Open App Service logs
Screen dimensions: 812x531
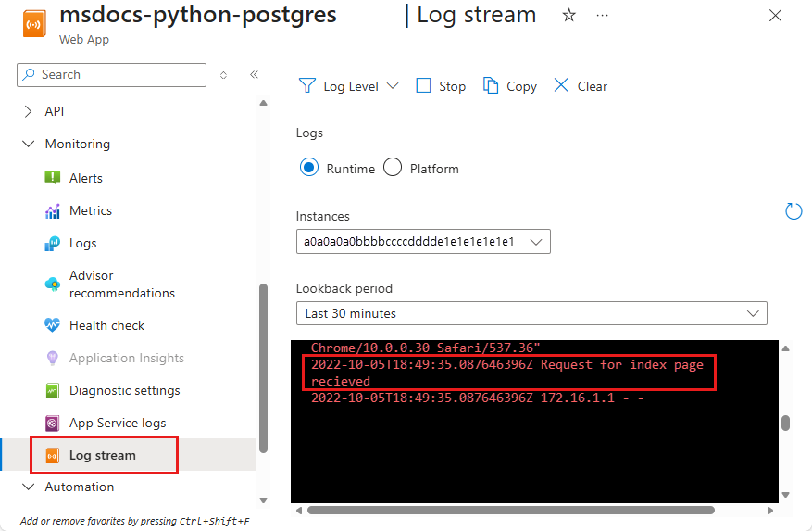(118, 423)
